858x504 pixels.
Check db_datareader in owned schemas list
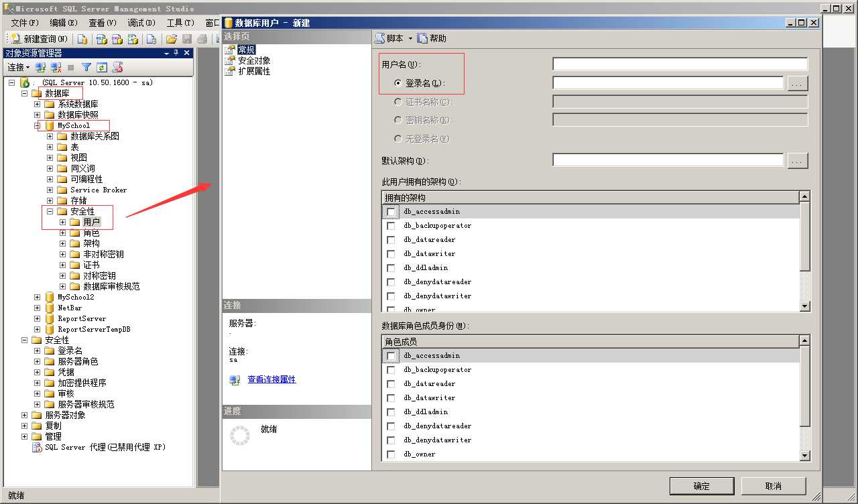pyautogui.click(x=391, y=240)
